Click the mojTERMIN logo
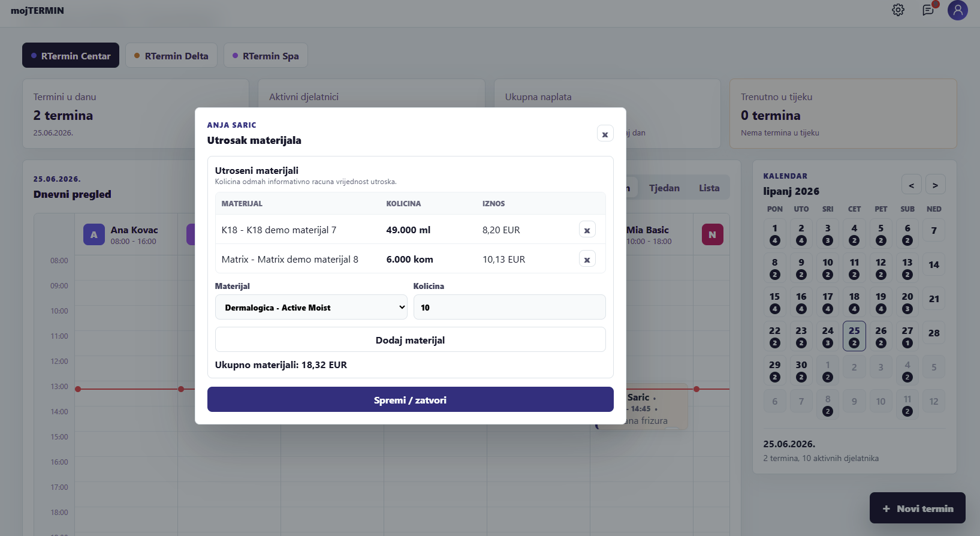 [x=37, y=10]
